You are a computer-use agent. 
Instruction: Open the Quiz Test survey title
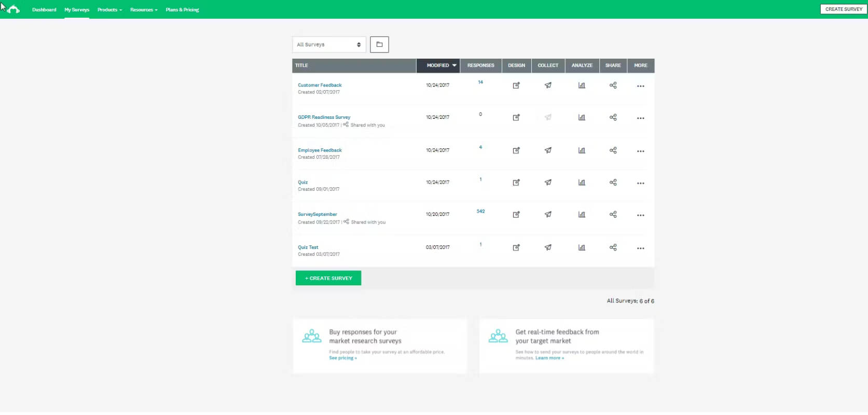(308, 247)
